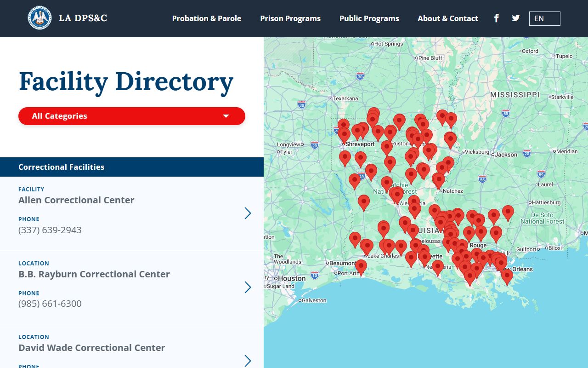
Task: Select the David Wade Correctional Center name
Action: [x=92, y=348]
